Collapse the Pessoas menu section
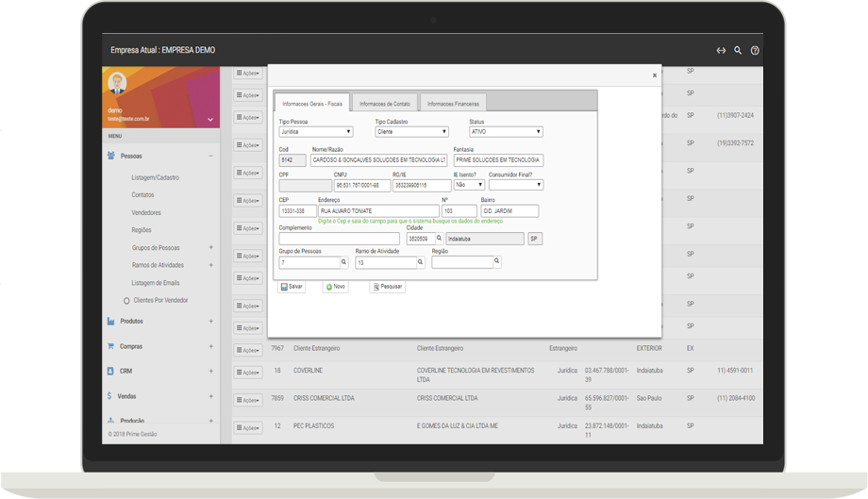The image size is (868, 499). (x=210, y=156)
